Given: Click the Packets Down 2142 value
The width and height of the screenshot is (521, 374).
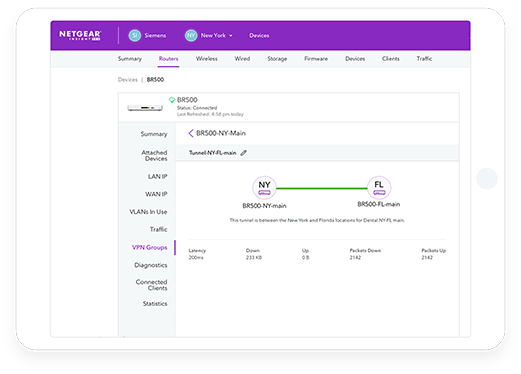Looking at the screenshot, I should (x=355, y=258).
